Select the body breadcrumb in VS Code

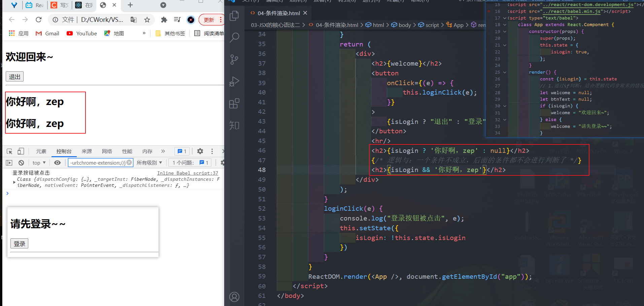tap(401, 25)
